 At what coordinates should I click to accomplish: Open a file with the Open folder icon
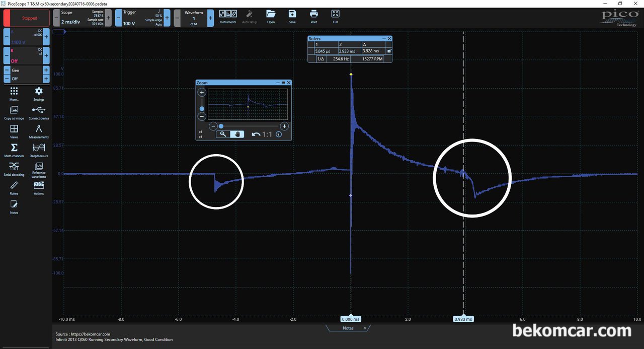271,17
